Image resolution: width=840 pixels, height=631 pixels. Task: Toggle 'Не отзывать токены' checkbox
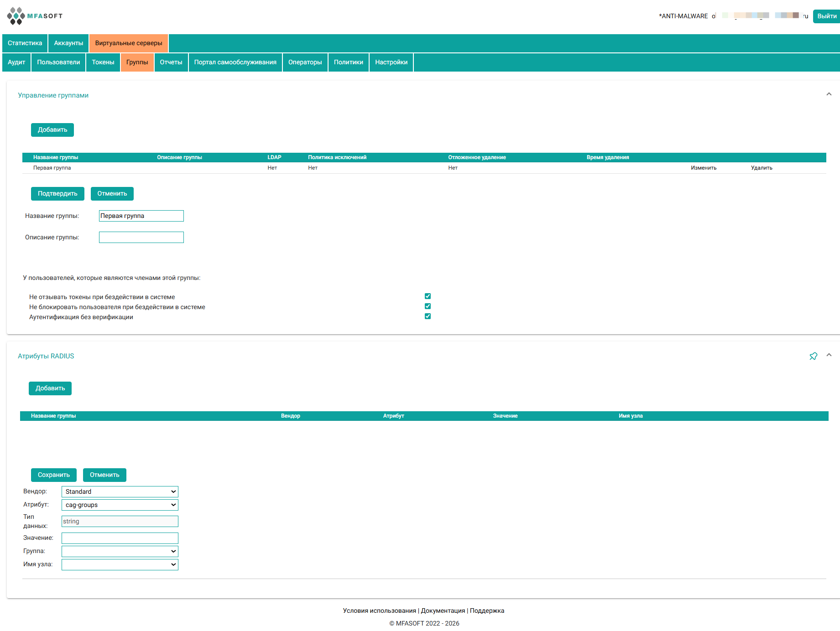(428, 296)
